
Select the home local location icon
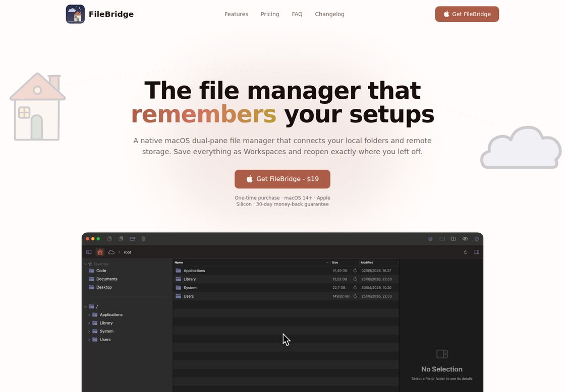100,252
